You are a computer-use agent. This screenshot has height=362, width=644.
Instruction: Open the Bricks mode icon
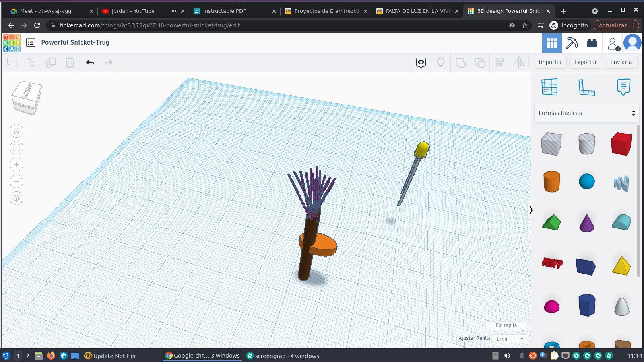pos(592,43)
